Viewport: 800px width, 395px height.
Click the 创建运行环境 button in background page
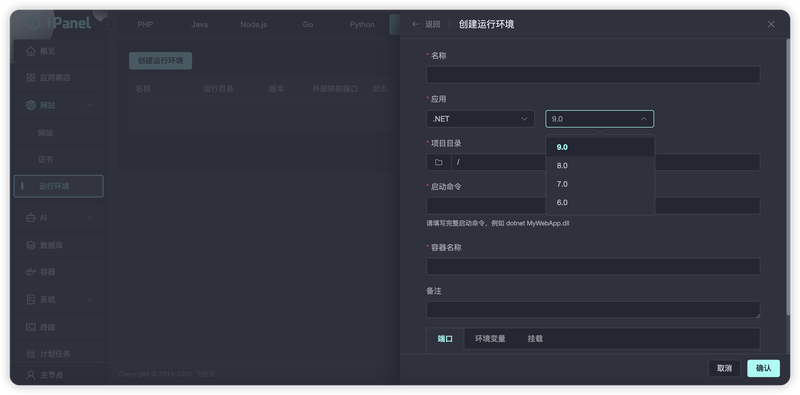tap(160, 61)
